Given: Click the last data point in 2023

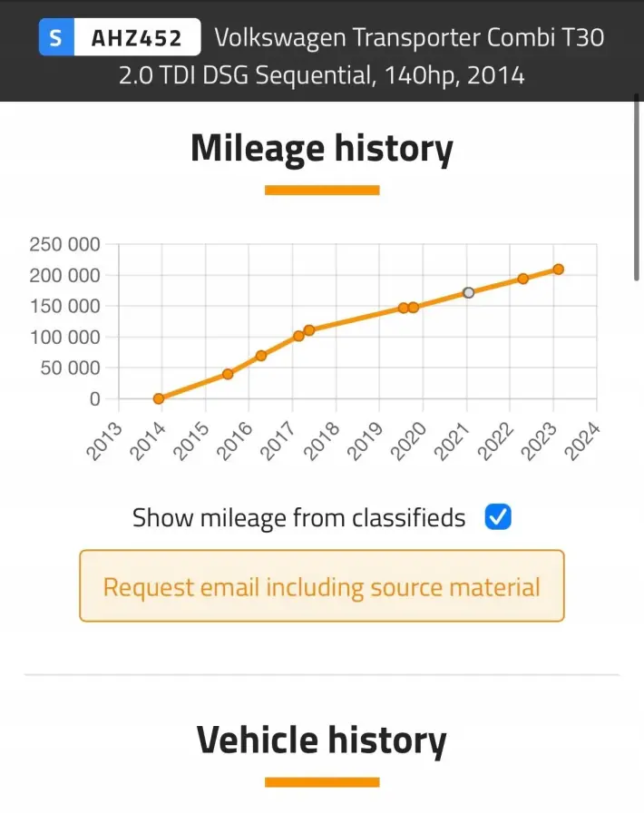Looking at the screenshot, I should [x=559, y=269].
